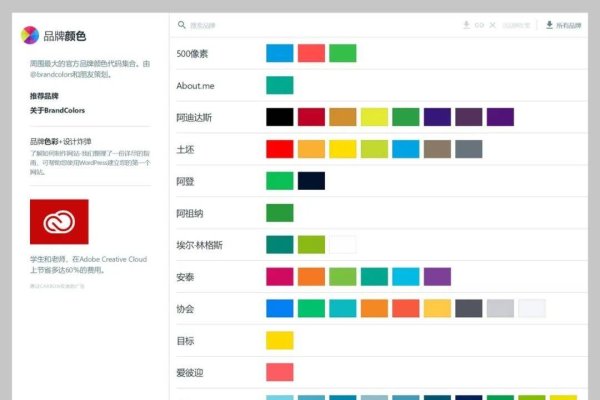
Task: Pick the black swatch in 阿迪达斯 row
Action: pos(280,117)
